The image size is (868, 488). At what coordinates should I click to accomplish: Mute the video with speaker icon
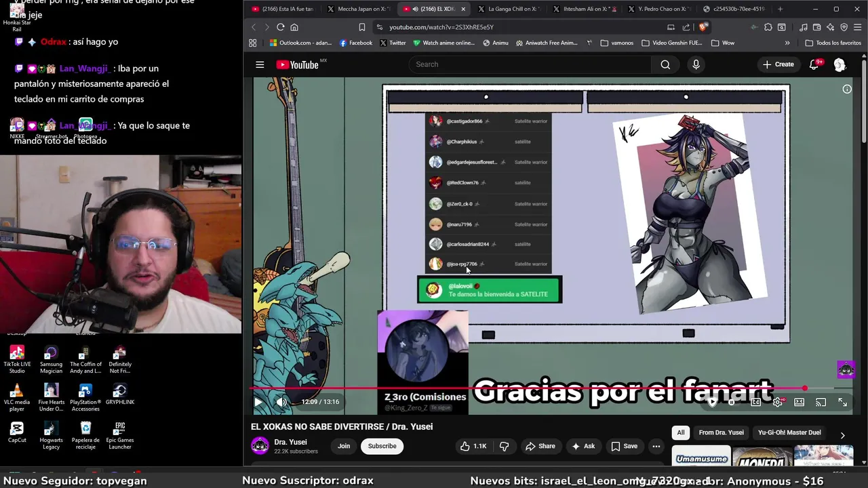[x=281, y=402]
